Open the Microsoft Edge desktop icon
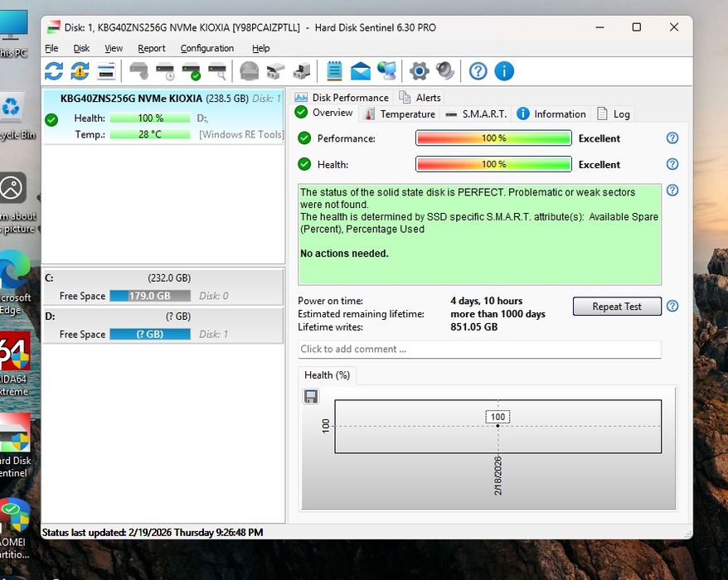Image resolution: width=728 pixels, height=580 pixels. coord(14,283)
